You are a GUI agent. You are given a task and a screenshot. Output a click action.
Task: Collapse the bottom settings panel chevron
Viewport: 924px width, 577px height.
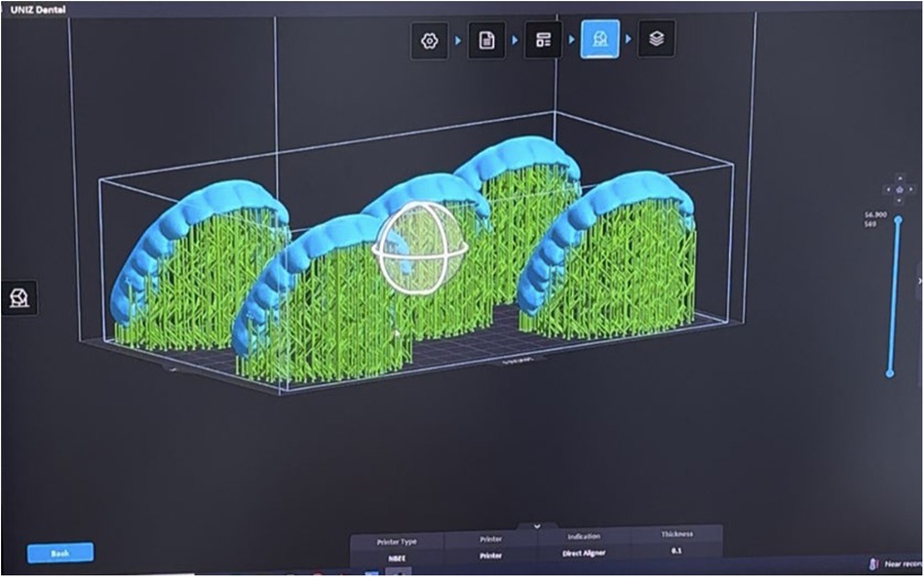(537, 526)
